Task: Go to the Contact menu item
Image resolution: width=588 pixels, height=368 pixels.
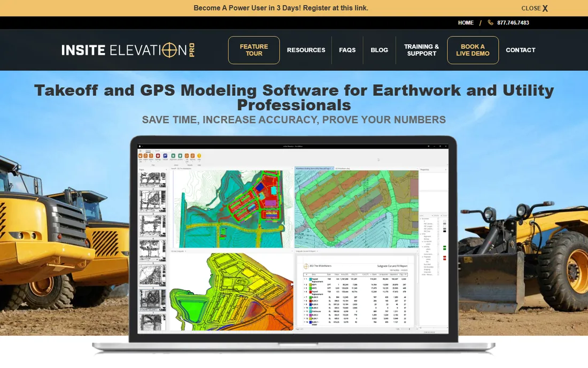Action: coord(521,50)
